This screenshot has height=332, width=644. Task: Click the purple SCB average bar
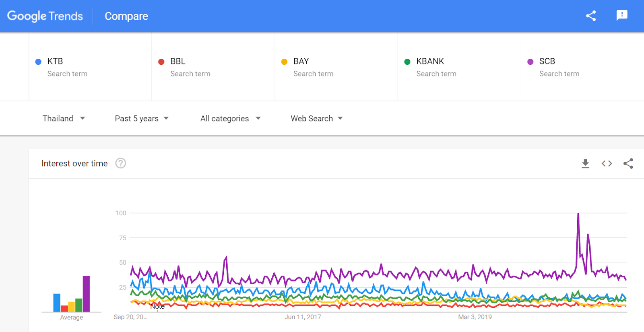pos(86,294)
